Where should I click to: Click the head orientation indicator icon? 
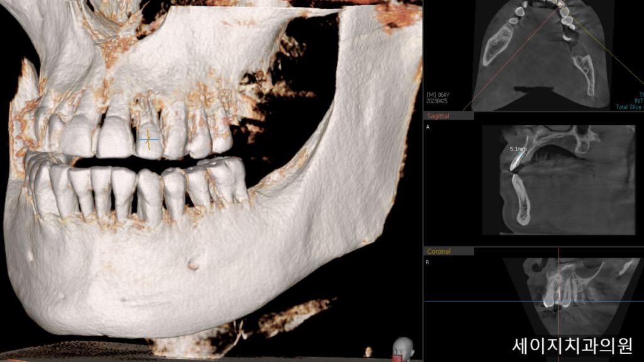click(402, 349)
